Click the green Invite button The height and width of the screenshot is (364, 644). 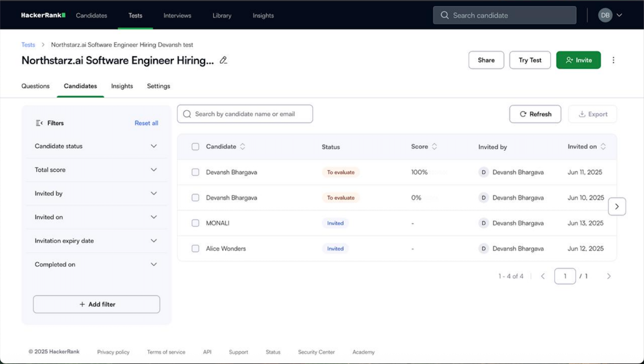pos(578,60)
